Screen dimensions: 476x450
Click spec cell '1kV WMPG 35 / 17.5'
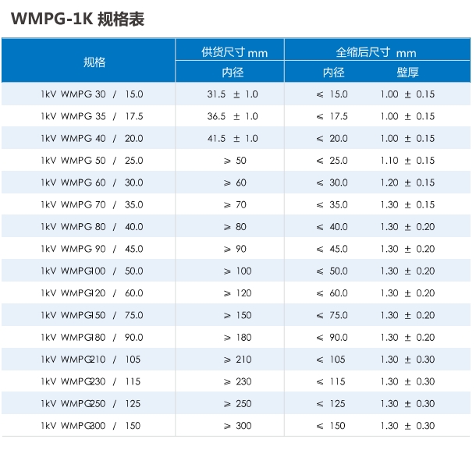[x=92, y=116]
